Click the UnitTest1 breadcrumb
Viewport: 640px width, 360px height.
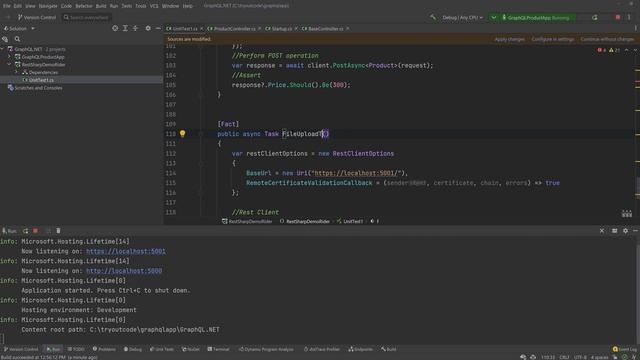(x=350, y=221)
